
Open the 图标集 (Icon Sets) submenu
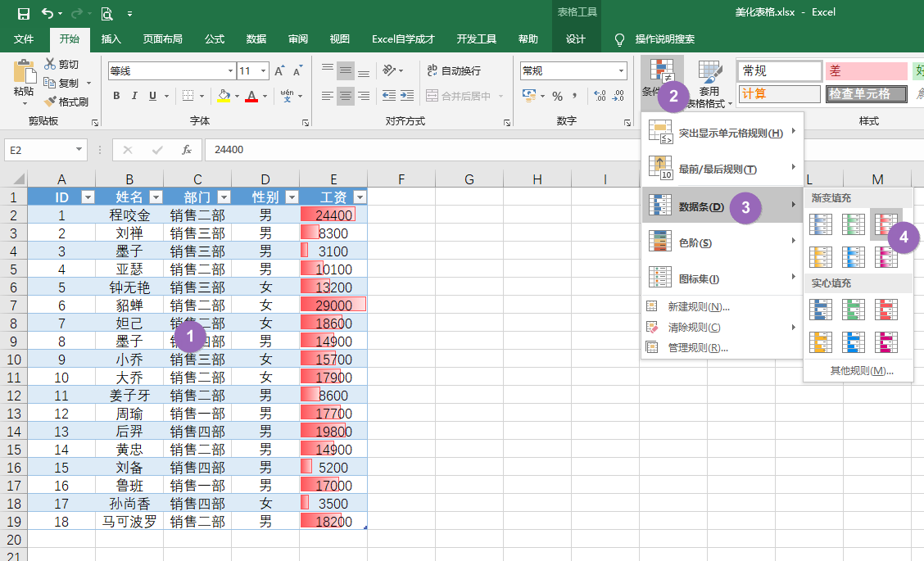point(722,278)
